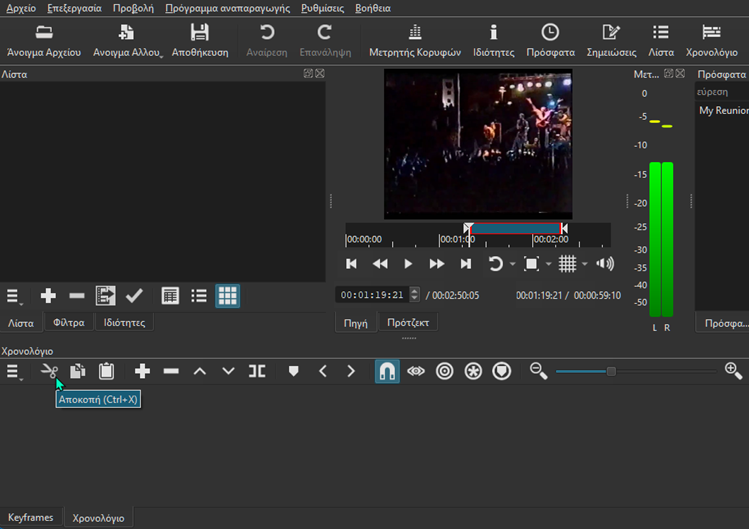Toggle the player grid overlay
This screenshot has width=749, height=529.
coord(567,264)
